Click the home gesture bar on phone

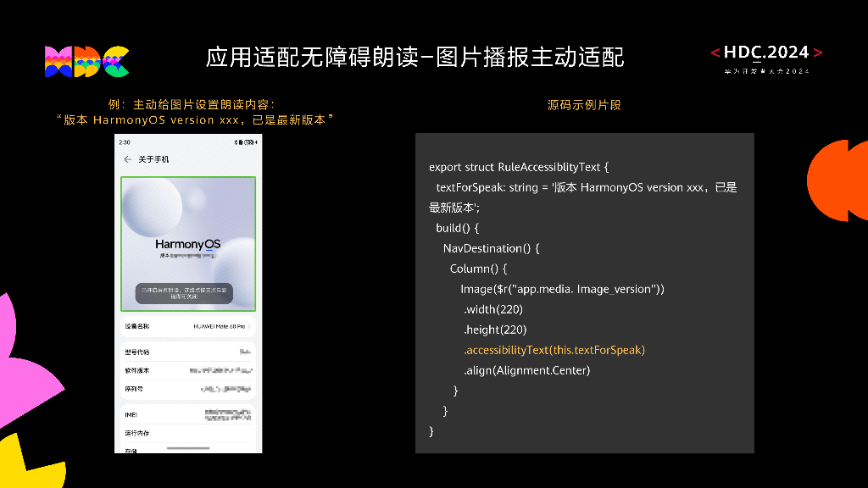click(188, 448)
